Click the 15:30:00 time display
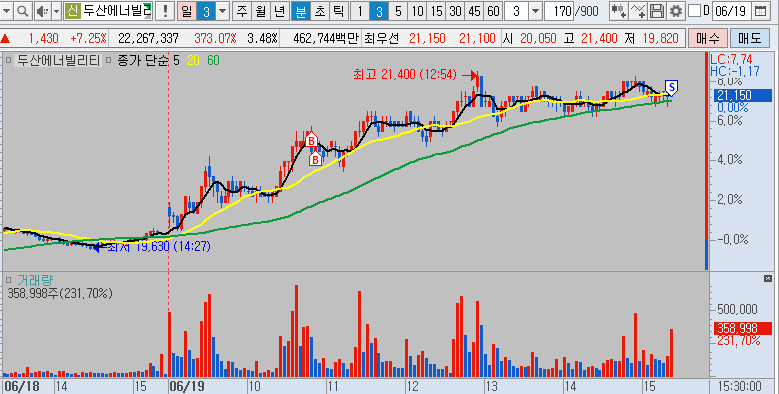Viewport: 779px width, 394px height. 740,386
